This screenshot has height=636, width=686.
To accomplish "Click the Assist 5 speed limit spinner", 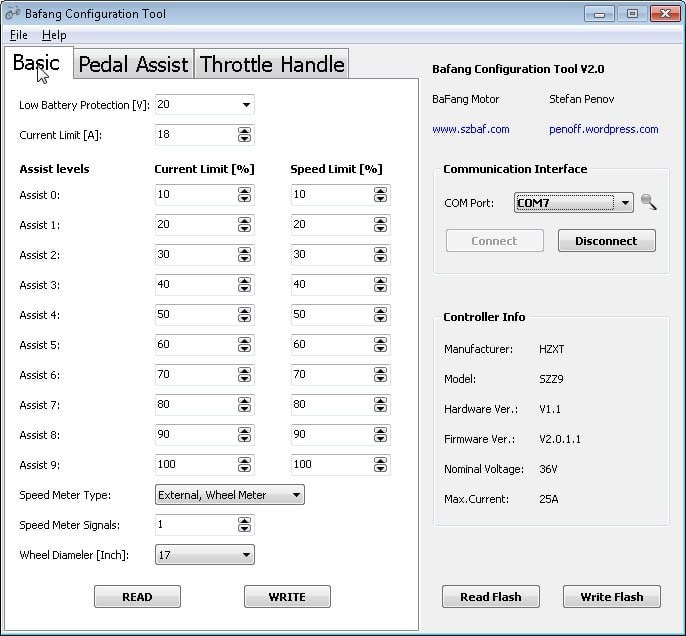I will click(381, 345).
